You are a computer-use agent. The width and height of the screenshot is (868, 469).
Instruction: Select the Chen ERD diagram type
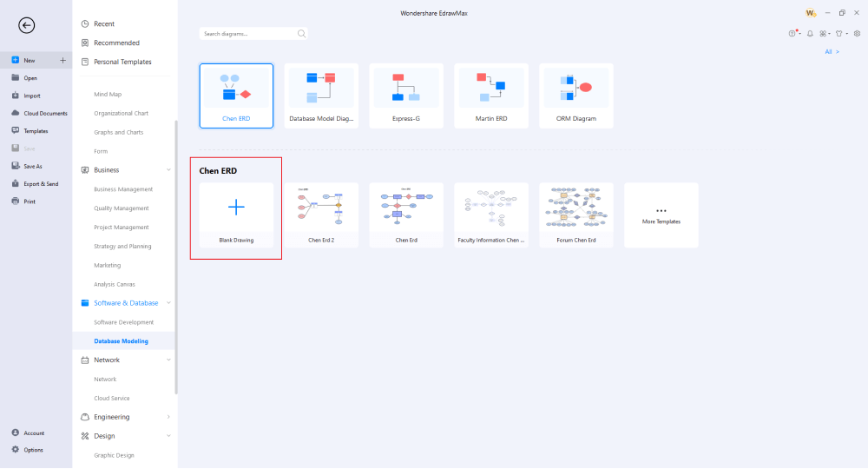click(x=236, y=96)
